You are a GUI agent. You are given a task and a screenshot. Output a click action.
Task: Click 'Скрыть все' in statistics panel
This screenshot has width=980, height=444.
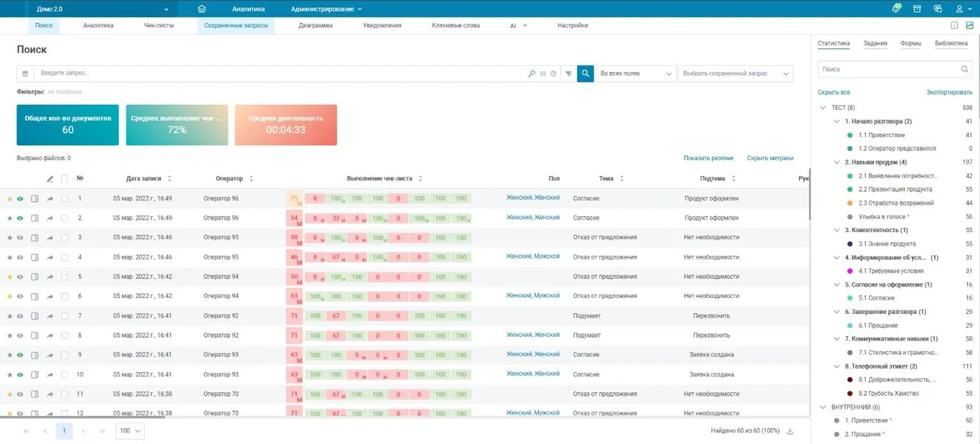click(834, 92)
